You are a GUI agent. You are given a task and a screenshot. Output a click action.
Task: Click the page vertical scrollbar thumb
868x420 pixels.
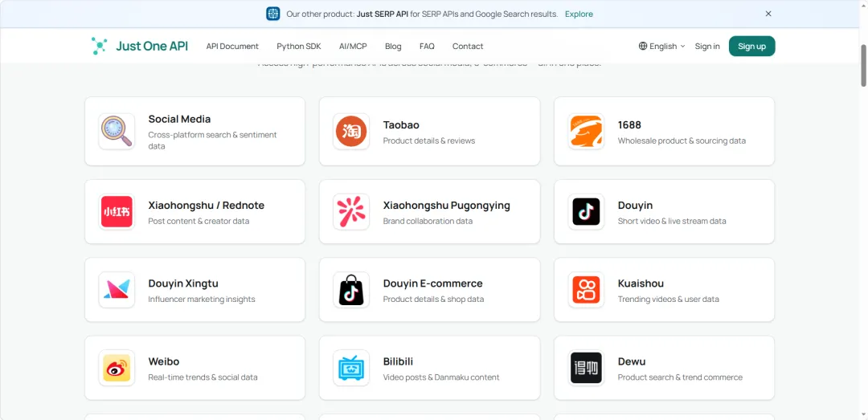[863, 65]
